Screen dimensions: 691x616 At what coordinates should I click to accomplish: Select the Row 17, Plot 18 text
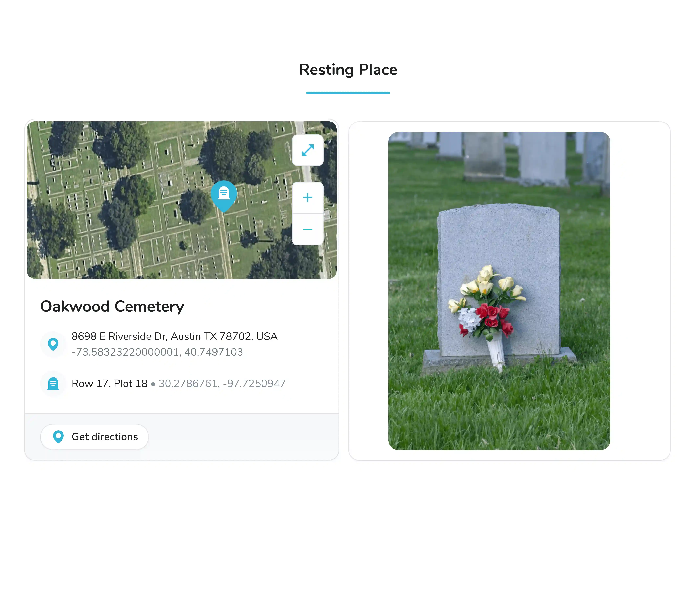click(x=109, y=383)
